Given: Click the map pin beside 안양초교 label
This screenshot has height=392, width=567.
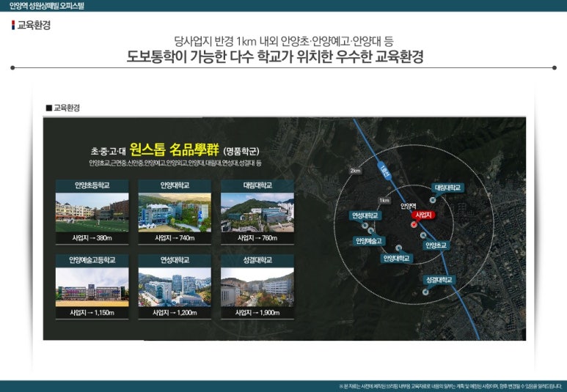Looking at the screenshot, I should tap(423, 235).
